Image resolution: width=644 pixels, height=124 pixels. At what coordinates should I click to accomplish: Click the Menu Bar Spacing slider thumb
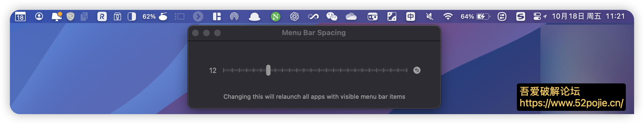click(x=268, y=70)
